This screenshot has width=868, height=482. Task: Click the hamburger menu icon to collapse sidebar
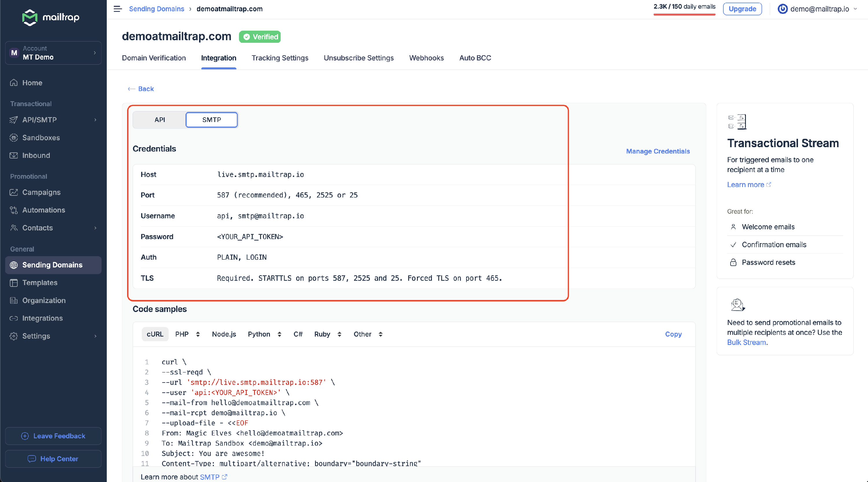(117, 9)
